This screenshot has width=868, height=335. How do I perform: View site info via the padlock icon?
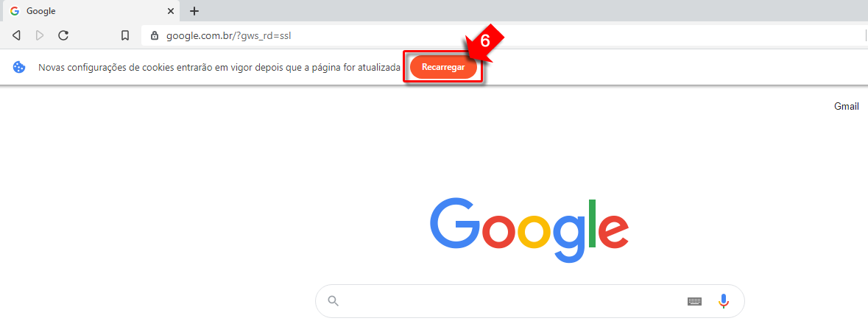coord(155,36)
